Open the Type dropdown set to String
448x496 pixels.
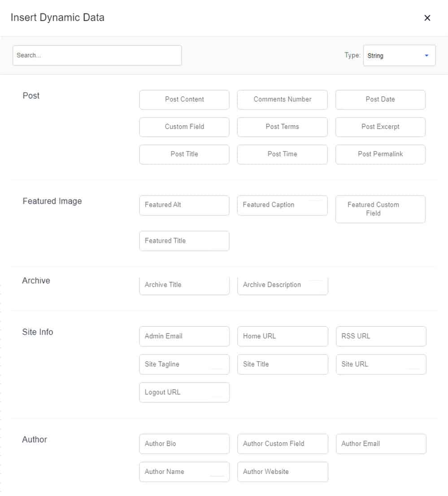click(400, 55)
